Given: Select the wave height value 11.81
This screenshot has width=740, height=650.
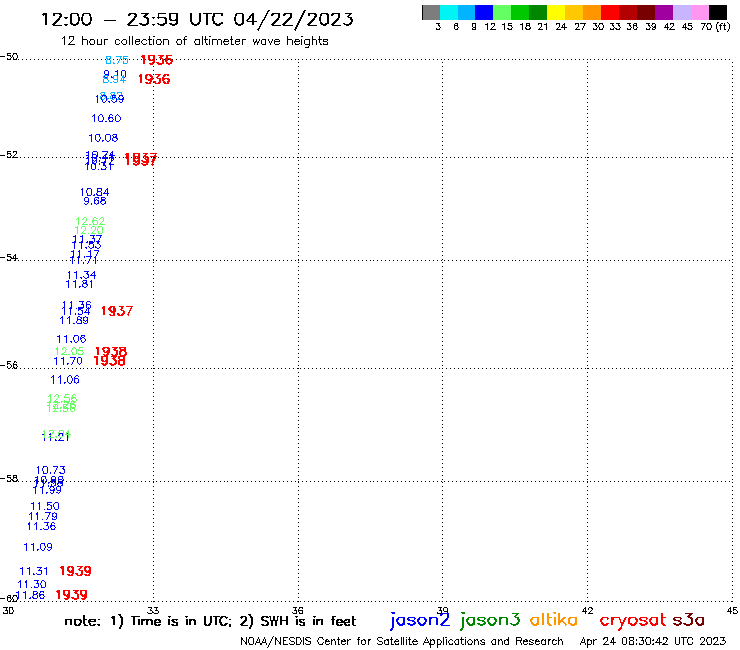Looking at the screenshot, I should [79, 284].
